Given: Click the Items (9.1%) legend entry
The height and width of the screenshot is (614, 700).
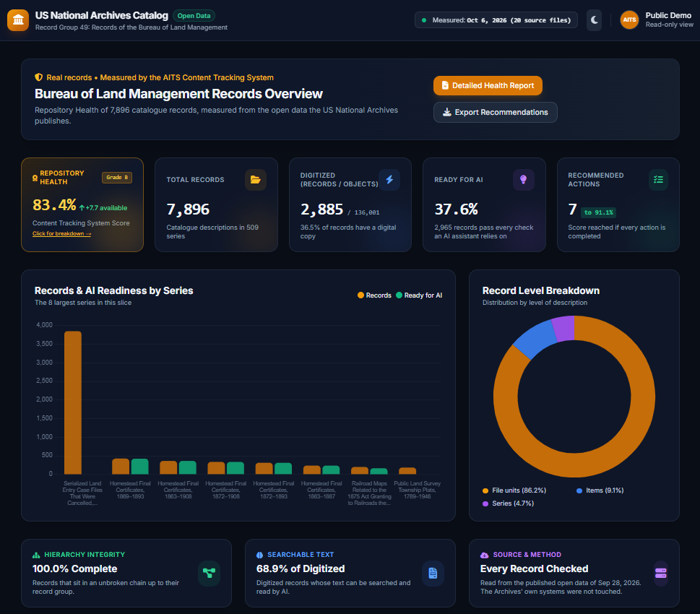Looking at the screenshot, I should pyautogui.click(x=600, y=490).
